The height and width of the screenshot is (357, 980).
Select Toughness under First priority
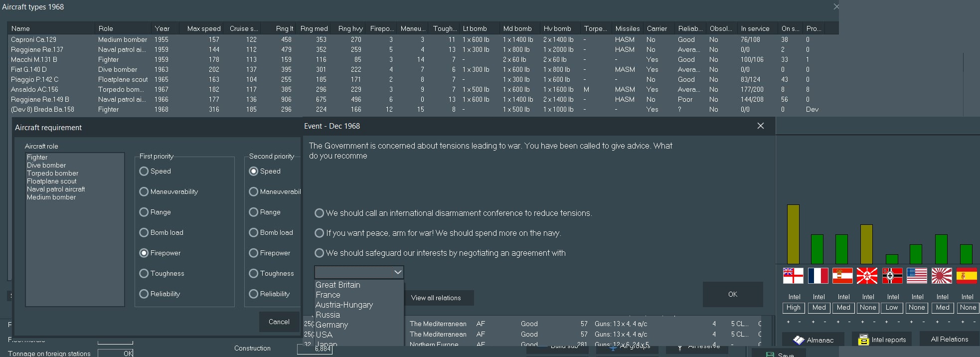tap(162, 273)
